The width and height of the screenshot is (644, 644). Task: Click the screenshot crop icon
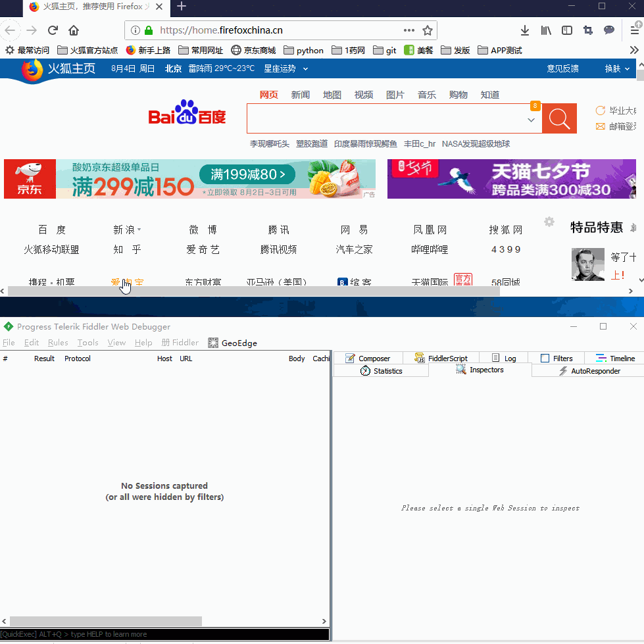[x=587, y=30]
